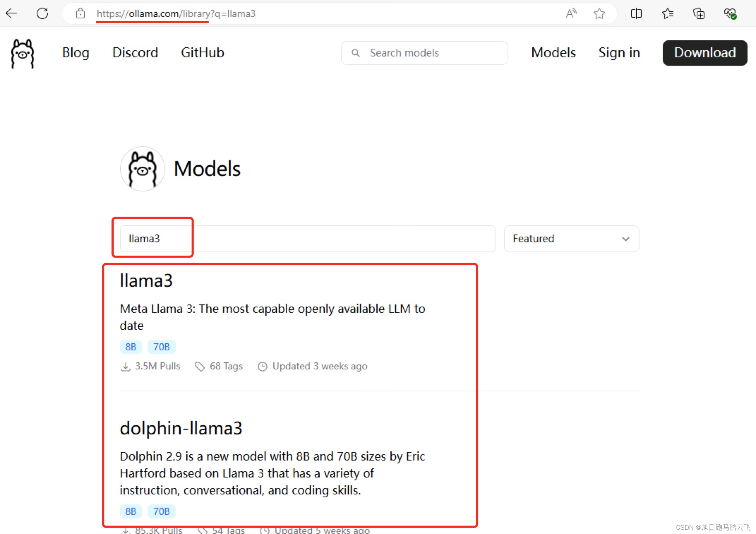The image size is (756, 534).
Task: Click the browser back arrow
Action: 12,13
